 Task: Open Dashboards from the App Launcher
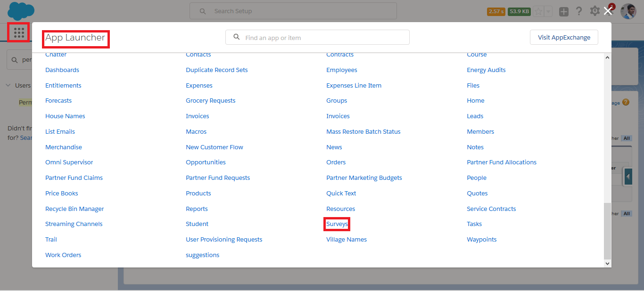pos(62,70)
